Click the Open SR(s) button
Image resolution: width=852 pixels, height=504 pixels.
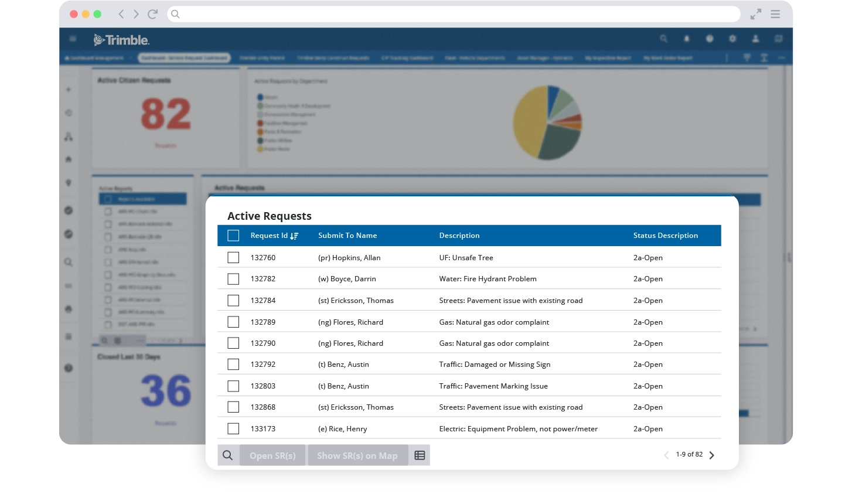[272, 455]
